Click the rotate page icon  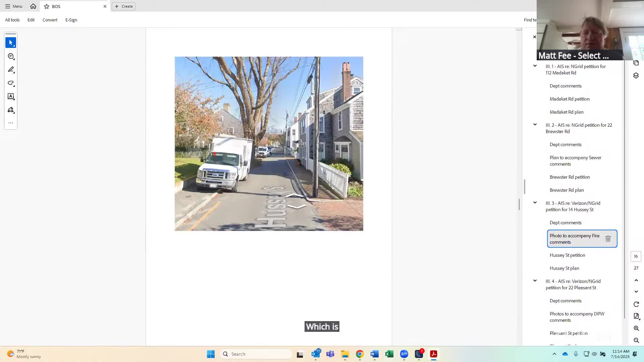[636, 304]
